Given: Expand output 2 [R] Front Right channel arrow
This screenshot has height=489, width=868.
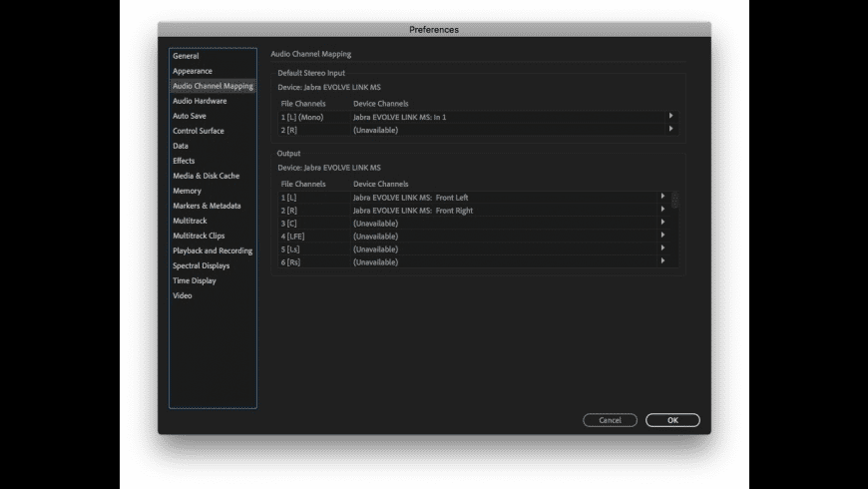Looking at the screenshot, I should click(x=662, y=211).
